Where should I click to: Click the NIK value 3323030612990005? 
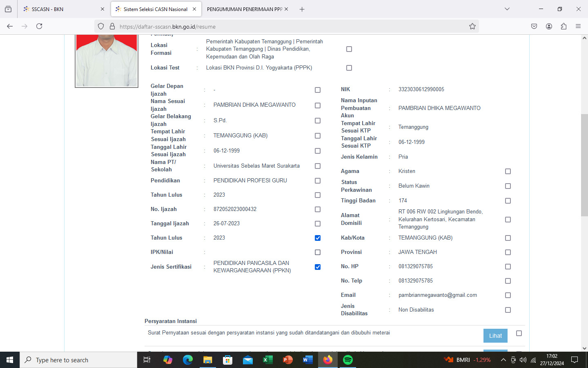pos(421,90)
